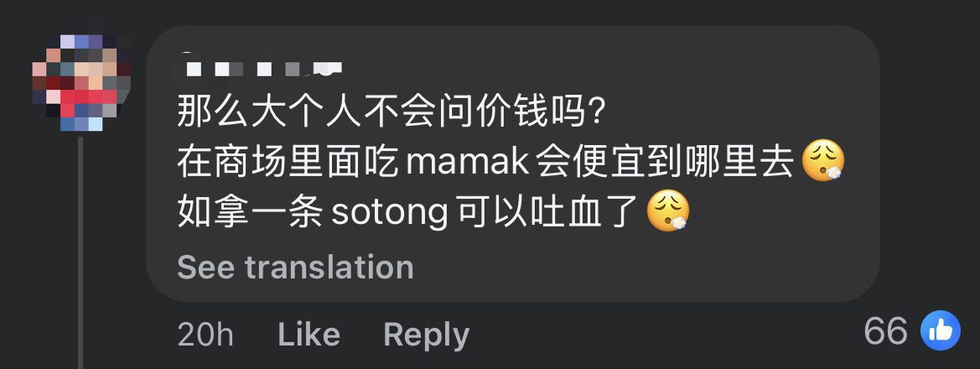This screenshot has height=369, width=980.
Task: Click the exhaling-face emoji after 吐血了
Action: (x=668, y=211)
